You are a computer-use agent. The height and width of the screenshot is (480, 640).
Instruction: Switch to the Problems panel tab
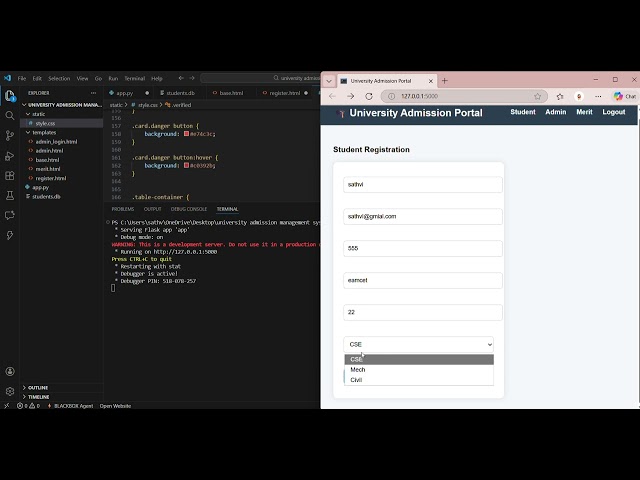tap(123, 209)
